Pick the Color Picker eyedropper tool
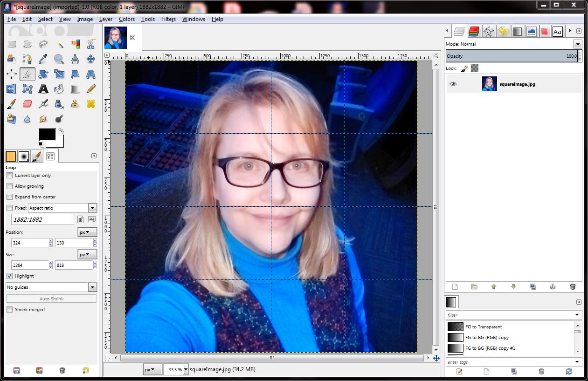Viewport: 588px width, 381px height. coord(43,59)
